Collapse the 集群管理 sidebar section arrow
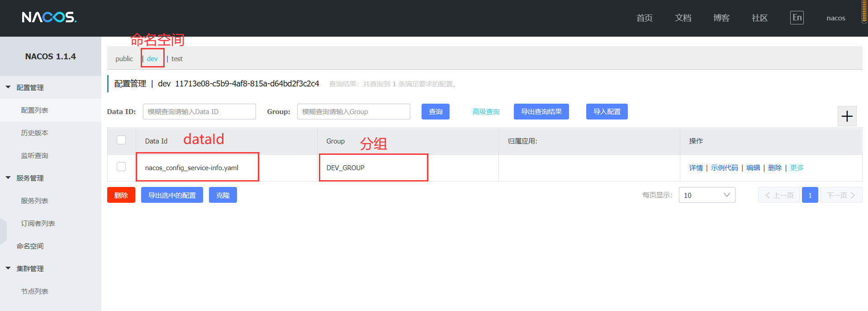This screenshot has height=311, width=868. [x=8, y=268]
